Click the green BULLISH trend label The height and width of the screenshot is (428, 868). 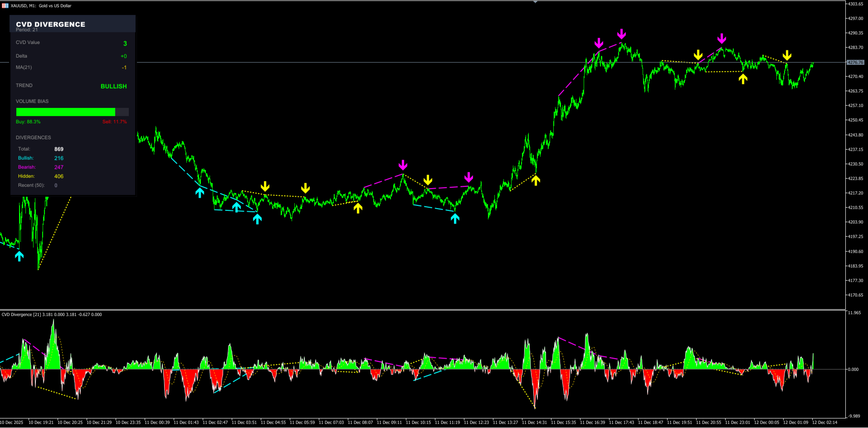point(113,86)
